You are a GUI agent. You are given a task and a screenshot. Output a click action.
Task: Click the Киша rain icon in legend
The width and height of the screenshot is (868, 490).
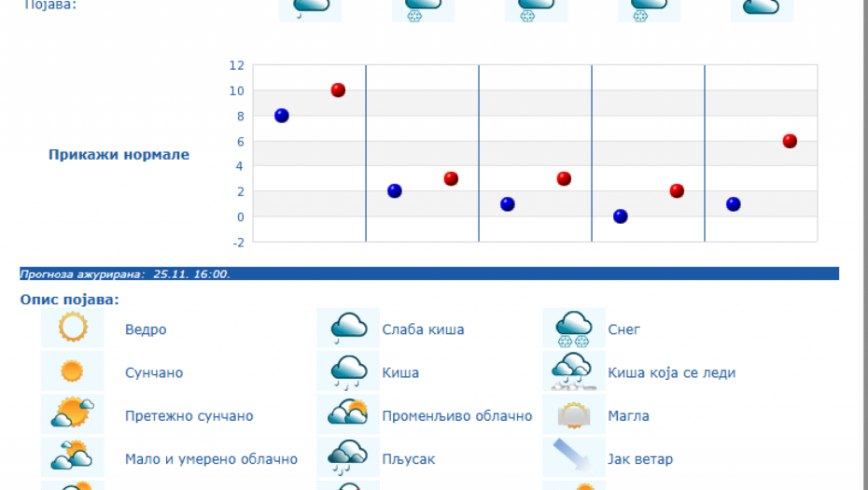pos(348,371)
